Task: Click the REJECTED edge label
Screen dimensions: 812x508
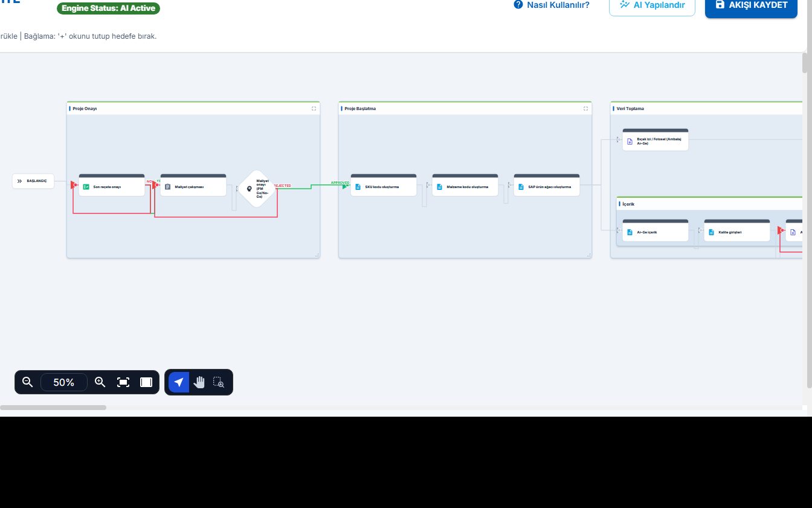Action: point(283,186)
